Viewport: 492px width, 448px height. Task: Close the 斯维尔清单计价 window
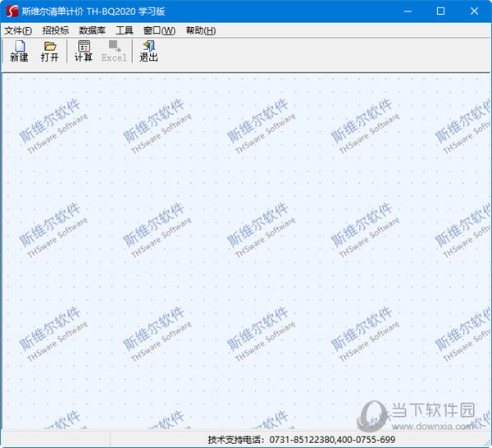[474, 11]
